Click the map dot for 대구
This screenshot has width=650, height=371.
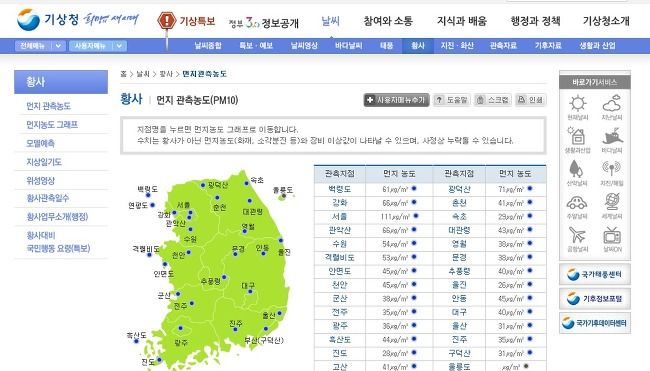click(x=250, y=292)
